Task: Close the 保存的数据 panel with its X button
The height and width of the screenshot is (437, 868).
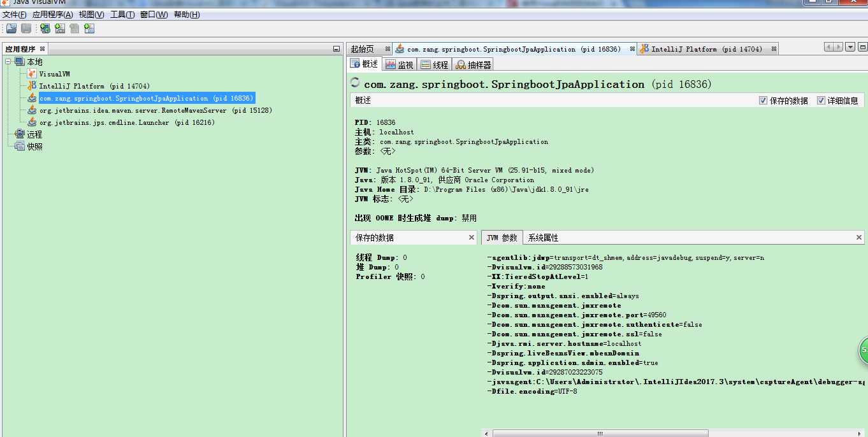Action: click(x=471, y=237)
